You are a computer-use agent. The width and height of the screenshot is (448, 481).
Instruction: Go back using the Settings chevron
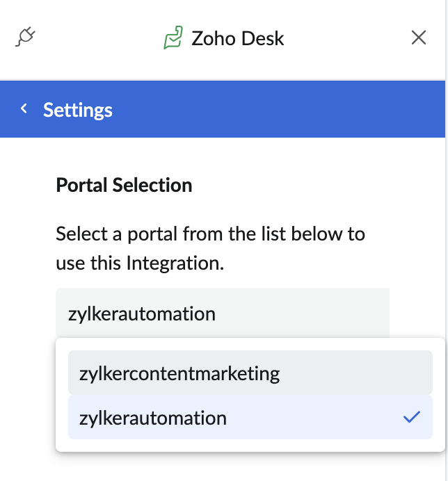(24, 108)
